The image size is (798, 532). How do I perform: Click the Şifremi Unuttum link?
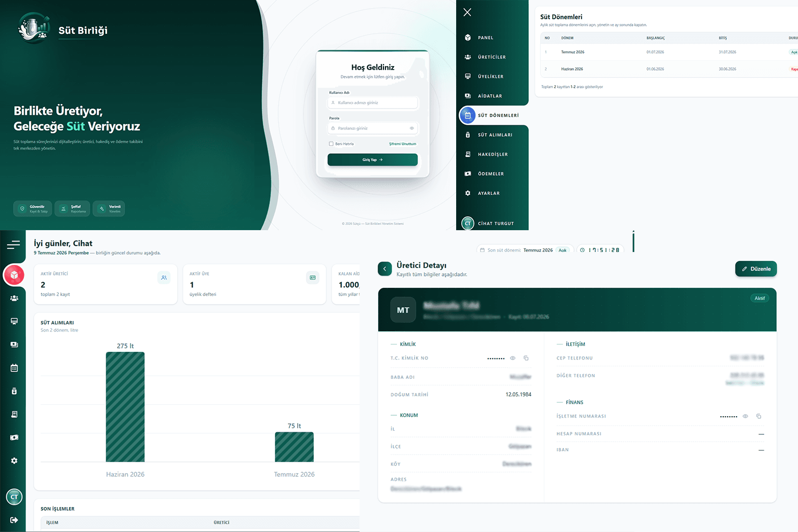point(403,144)
